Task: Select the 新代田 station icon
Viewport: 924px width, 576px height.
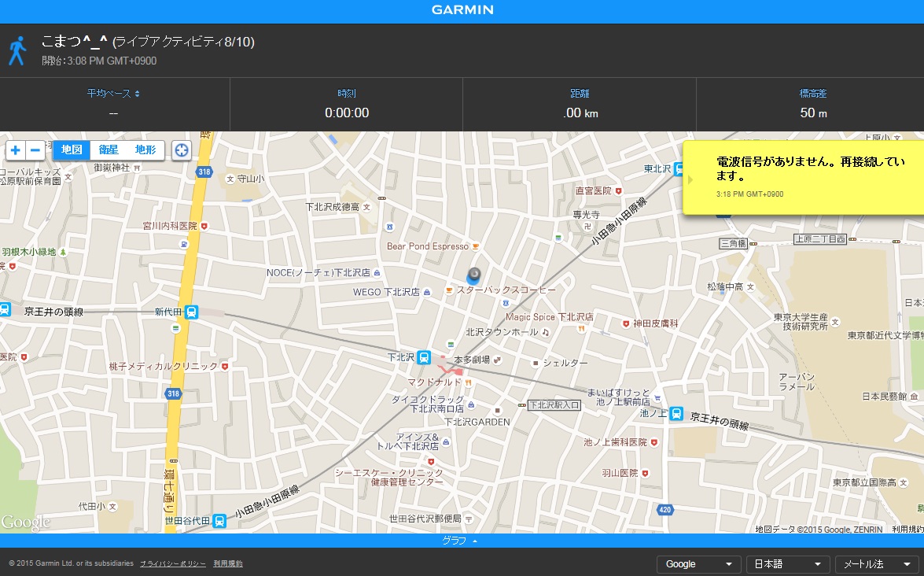Action: coord(191,312)
